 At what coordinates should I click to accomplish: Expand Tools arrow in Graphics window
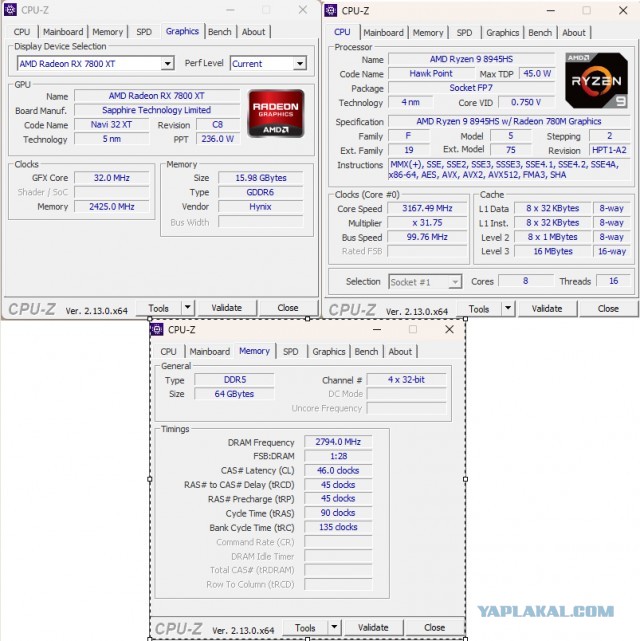point(188,307)
